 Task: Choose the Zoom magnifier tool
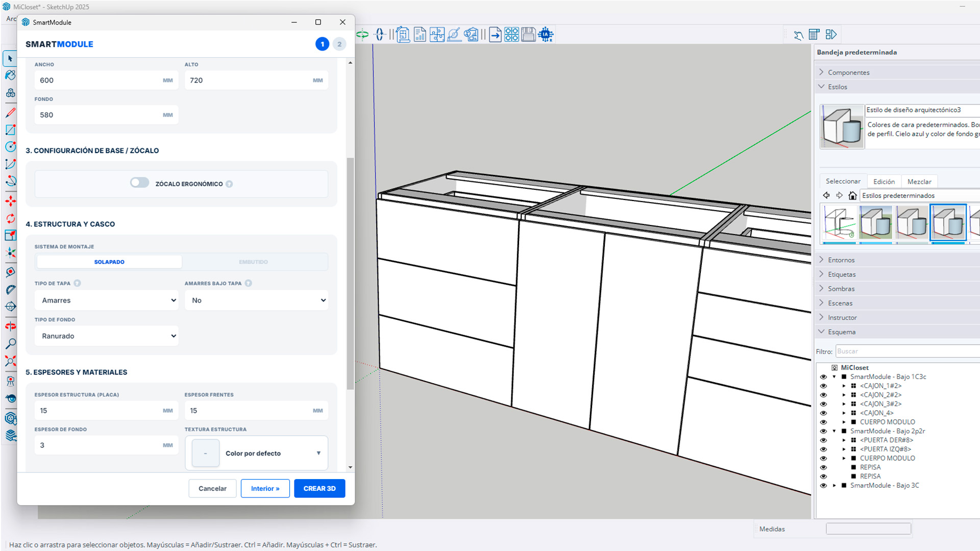click(10, 344)
